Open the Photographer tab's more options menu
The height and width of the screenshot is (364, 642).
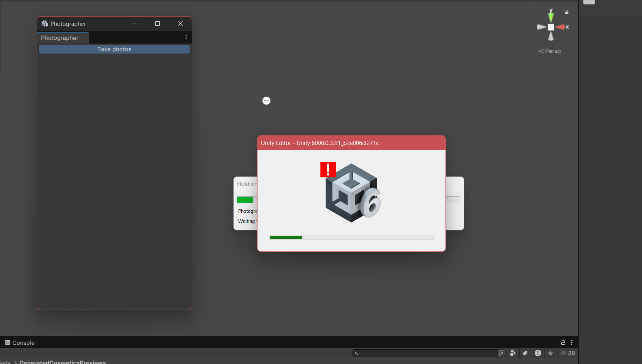[186, 37]
